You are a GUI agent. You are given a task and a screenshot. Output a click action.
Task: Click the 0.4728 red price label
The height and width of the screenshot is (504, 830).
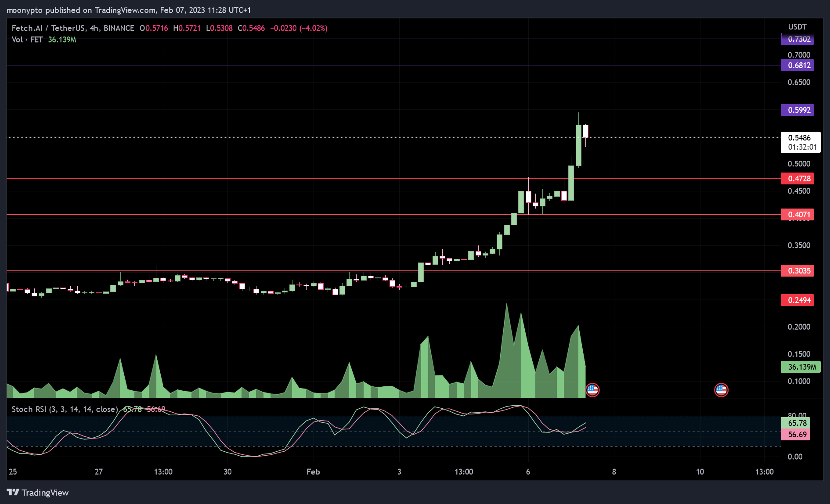coord(798,179)
